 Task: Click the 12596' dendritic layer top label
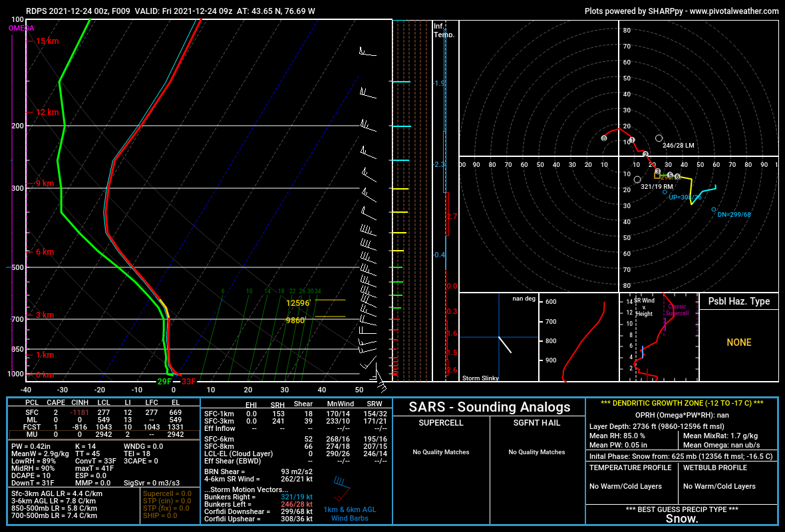tap(299, 303)
